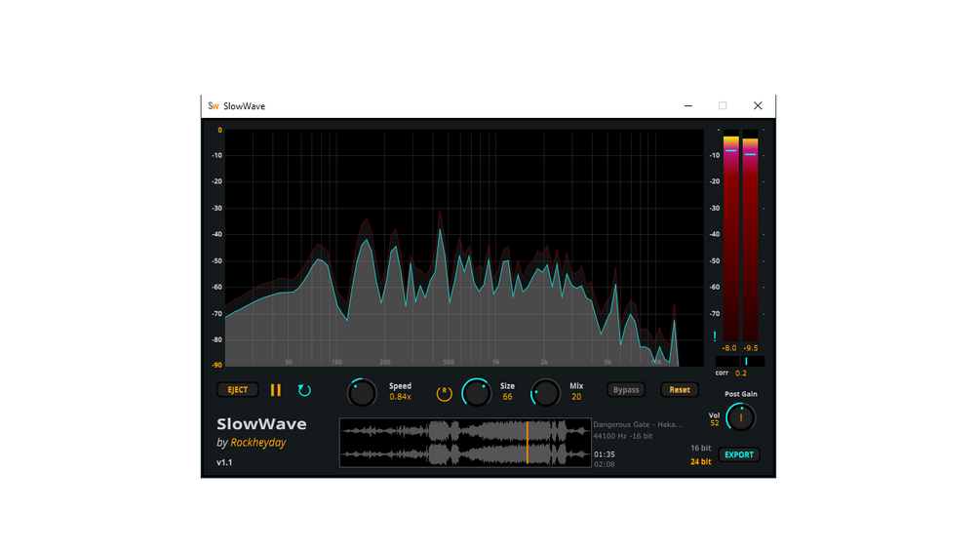Hit the Reset button
The width and height of the screenshot is (980, 551).
coord(680,390)
